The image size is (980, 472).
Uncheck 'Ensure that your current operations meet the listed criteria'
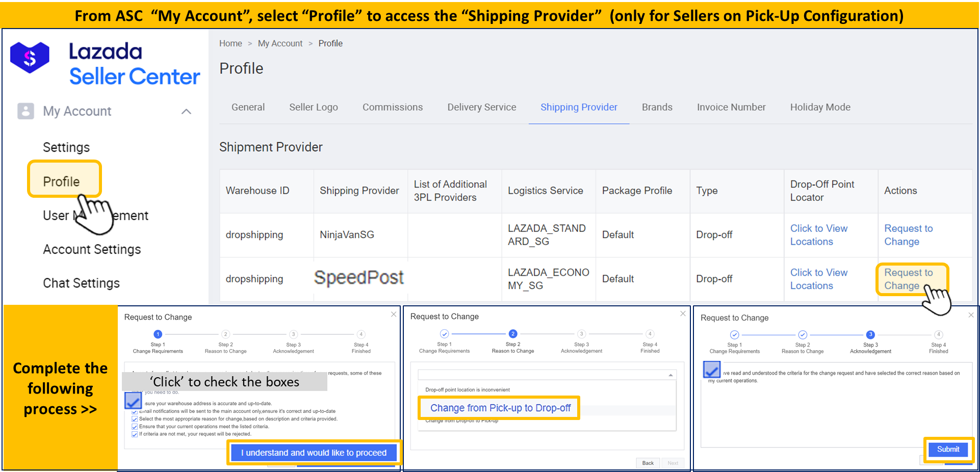(x=134, y=427)
